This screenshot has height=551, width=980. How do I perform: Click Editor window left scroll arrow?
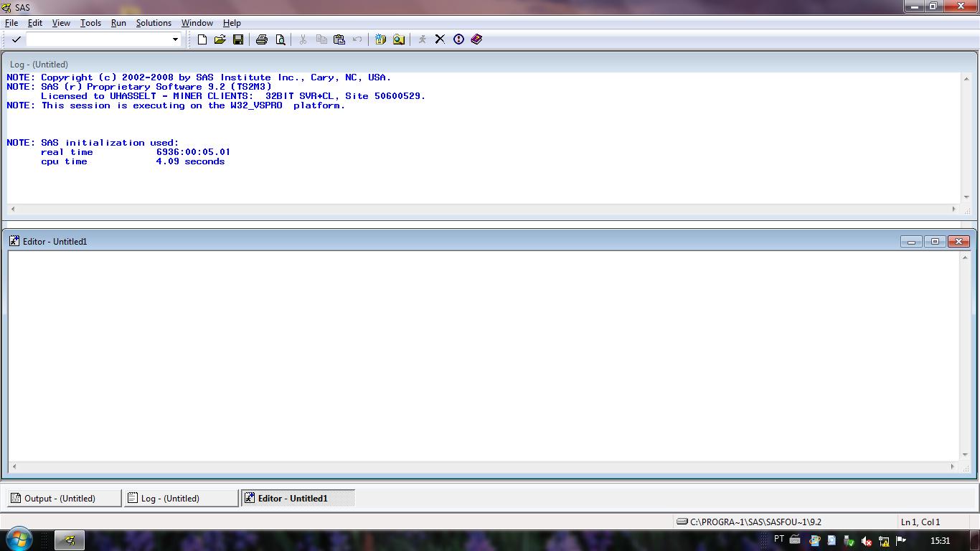[13, 466]
